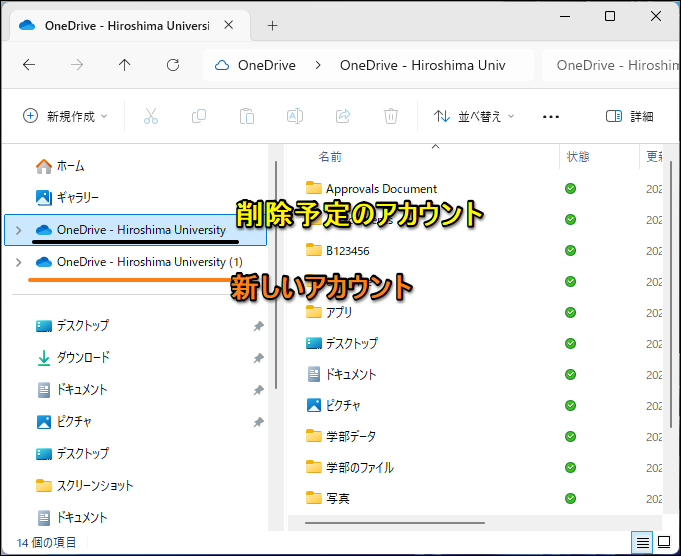Select the アプリ folder in file list
Viewport: 681px width, 556px height.
(329, 312)
